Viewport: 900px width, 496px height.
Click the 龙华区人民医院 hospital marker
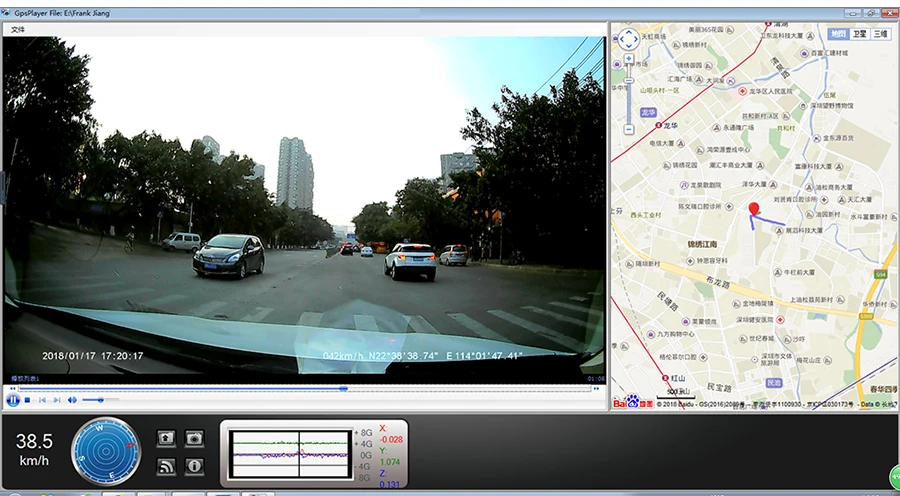(x=742, y=91)
